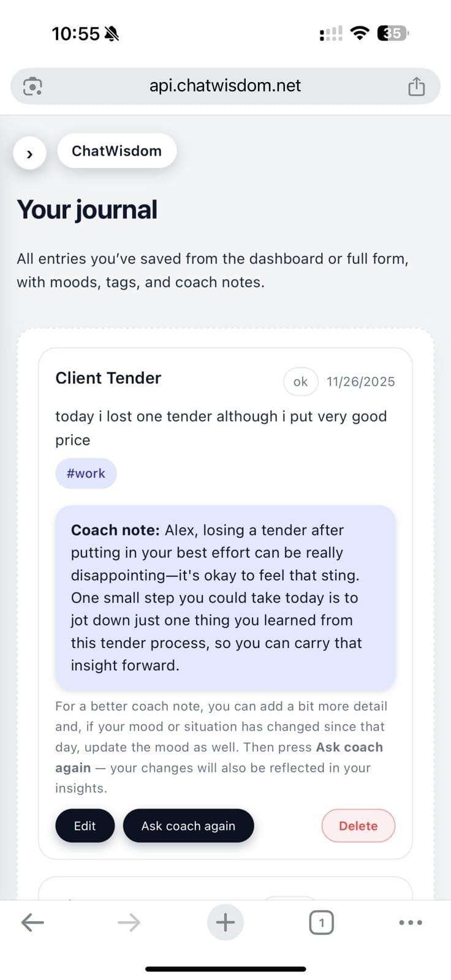The width and height of the screenshot is (451, 980).
Task: Select the #work tag chip
Action: coord(86,473)
